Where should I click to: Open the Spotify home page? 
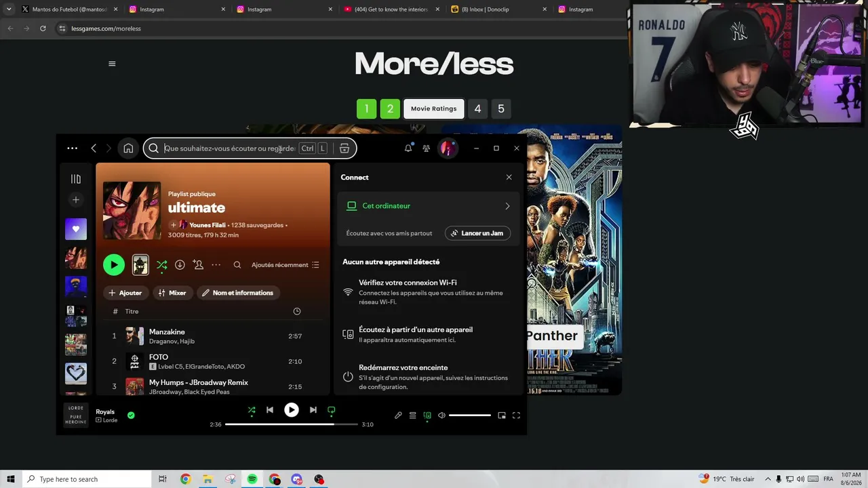[x=128, y=148]
